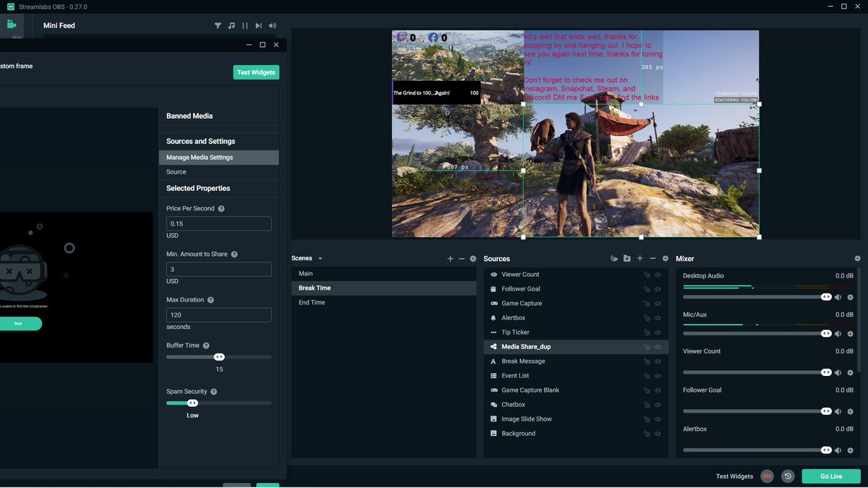Open Alertbox settings gear in the Mixer

(851, 450)
